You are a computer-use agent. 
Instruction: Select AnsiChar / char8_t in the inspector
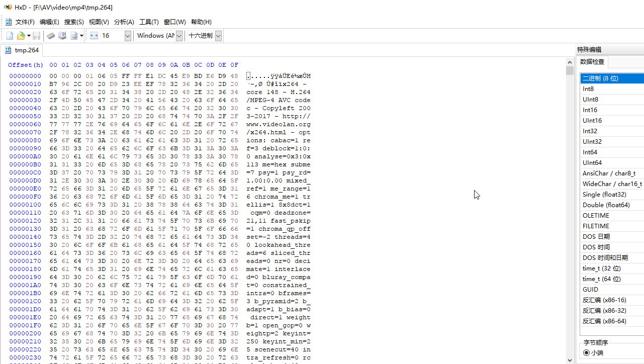[608, 173]
